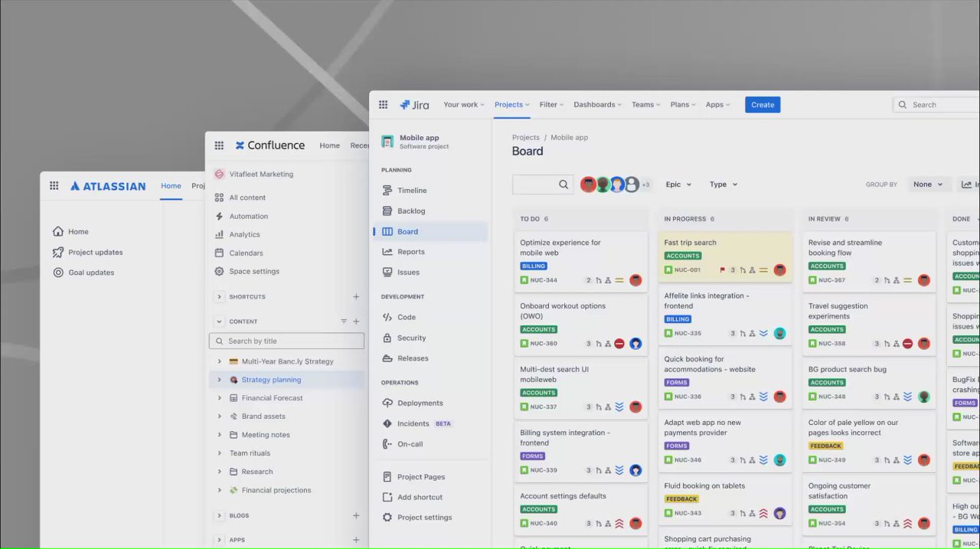The height and width of the screenshot is (549, 980).
Task: Expand the Blogs section in Confluence
Action: click(x=220, y=516)
